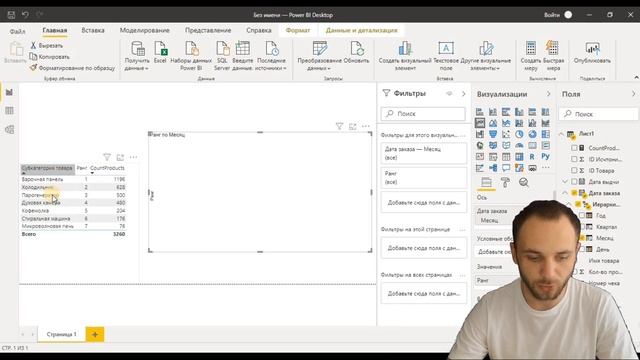Uncheck the Месяц hierarchy level
This screenshot has width=640, height=360.
click(582, 238)
